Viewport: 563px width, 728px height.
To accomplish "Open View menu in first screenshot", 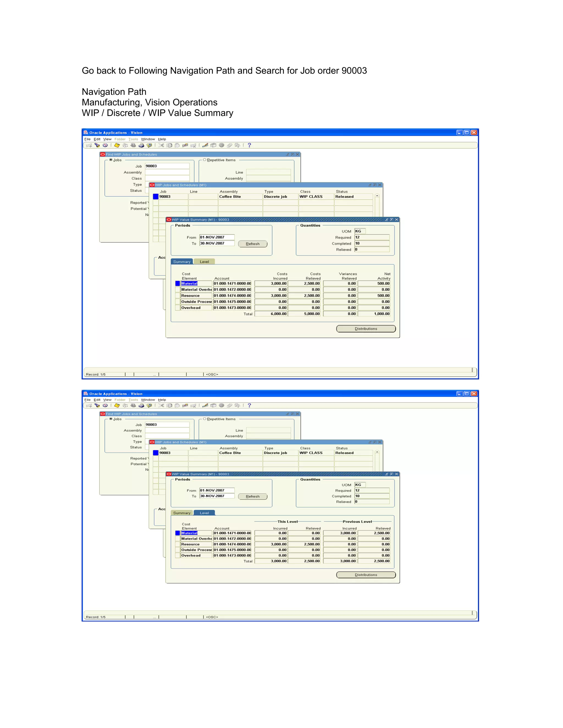I will (107, 139).
